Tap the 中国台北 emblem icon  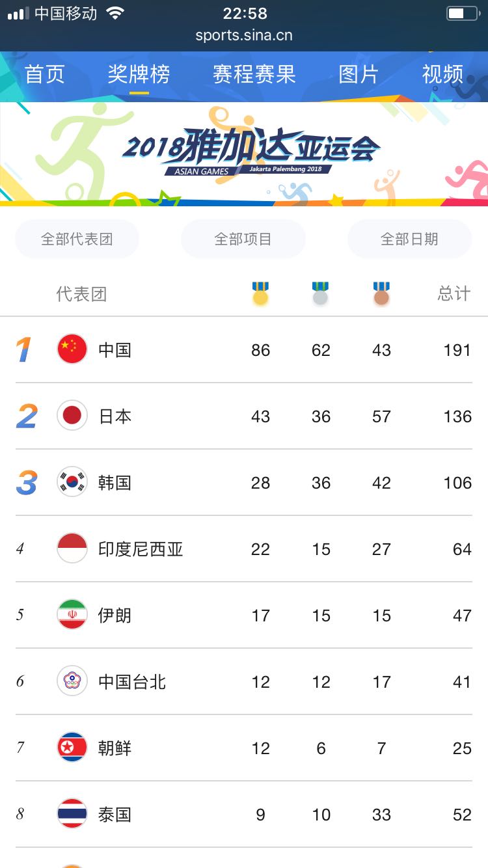[72, 681]
